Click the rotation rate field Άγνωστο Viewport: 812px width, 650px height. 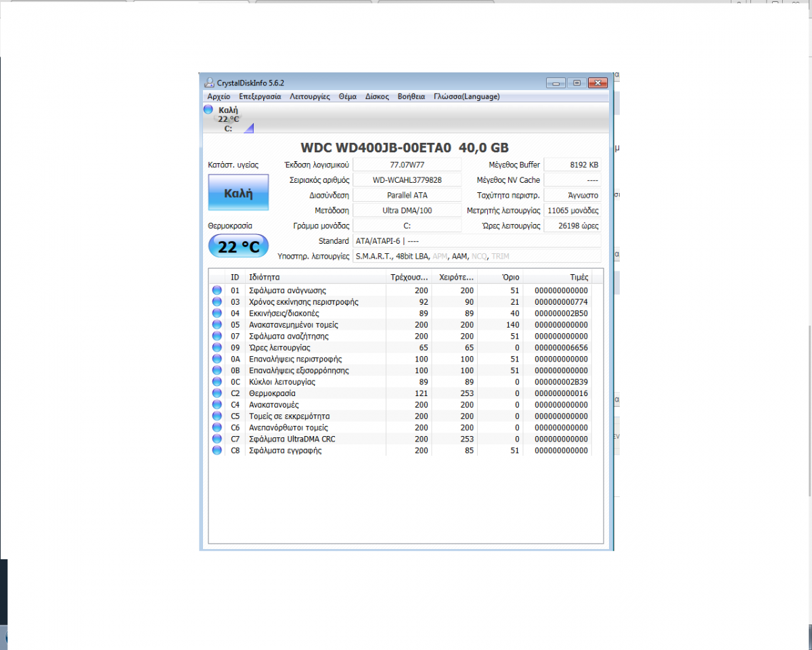click(572, 195)
